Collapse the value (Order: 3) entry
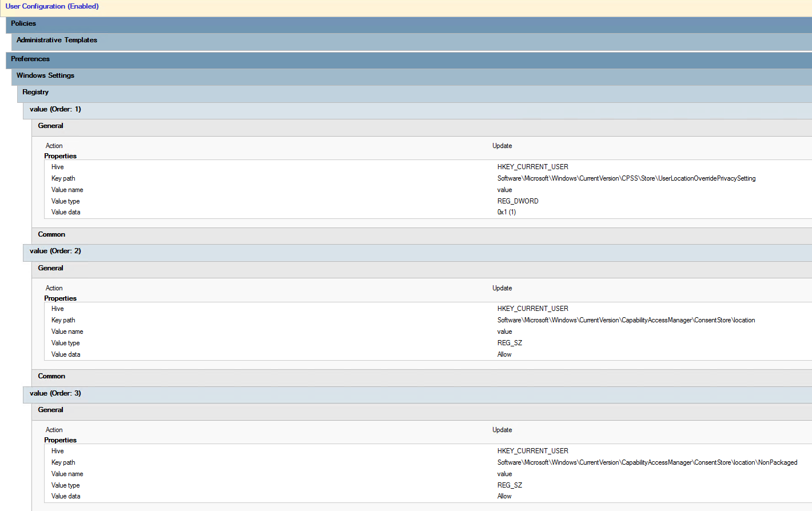The image size is (812, 511). tap(55, 393)
